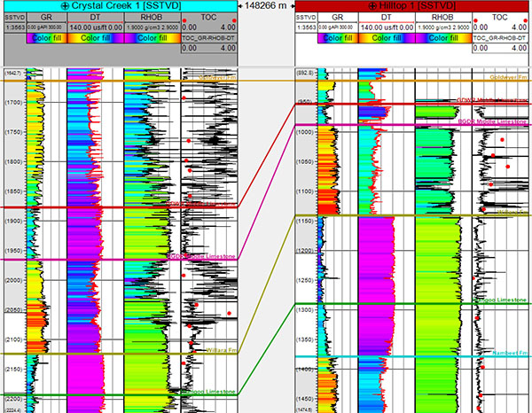Select the DT track header in Hilltop 1
This screenshot has width=532, height=413.
(386, 17)
